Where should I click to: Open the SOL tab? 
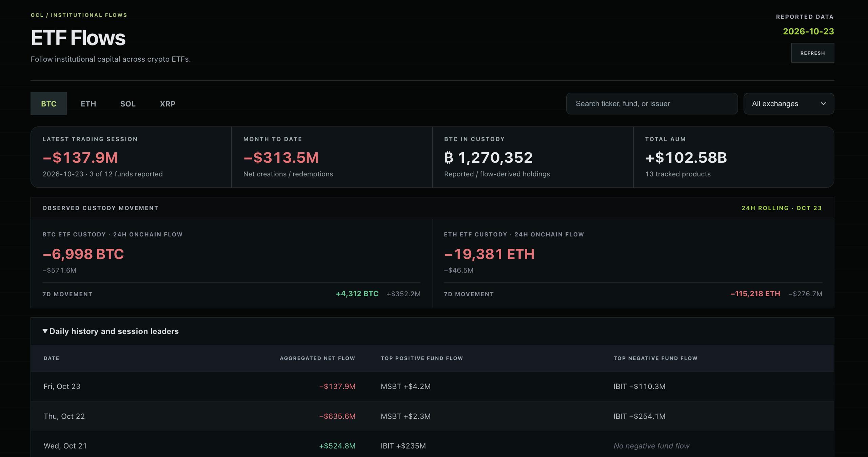tap(128, 104)
